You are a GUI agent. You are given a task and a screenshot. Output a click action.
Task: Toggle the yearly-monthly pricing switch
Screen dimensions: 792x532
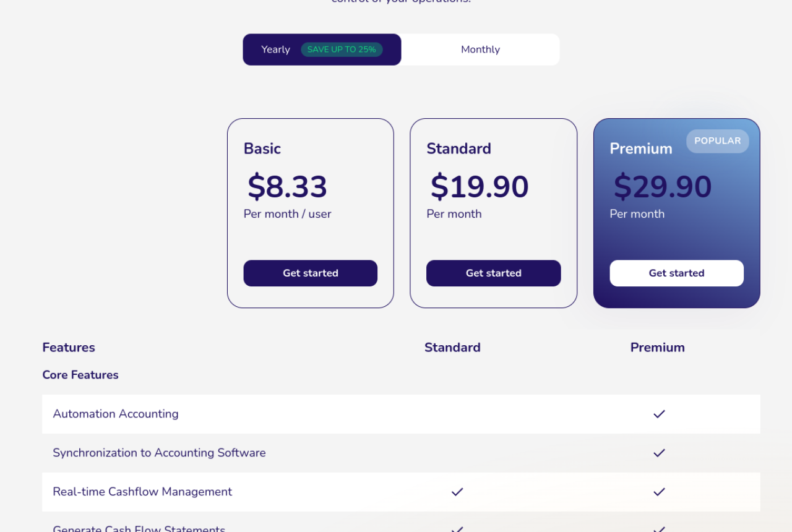401,49
